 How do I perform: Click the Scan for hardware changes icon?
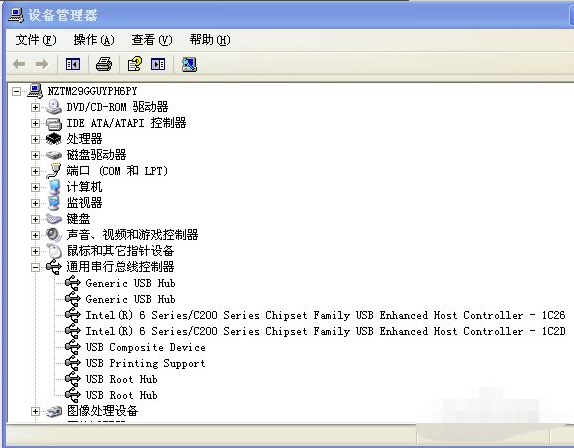[189, 64]
